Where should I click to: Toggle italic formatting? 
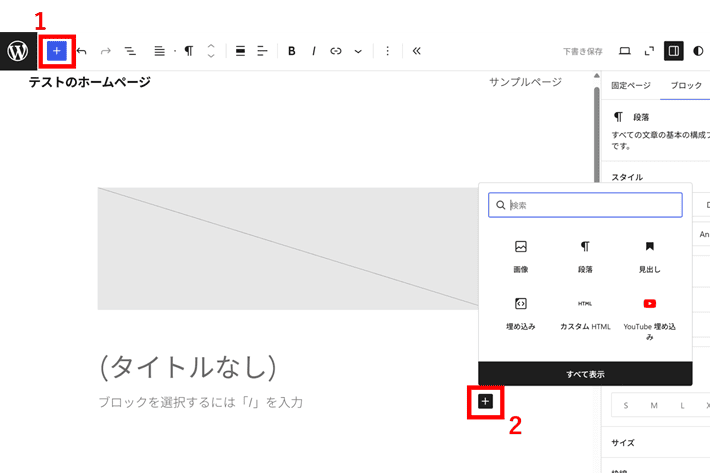coord(314,51)
